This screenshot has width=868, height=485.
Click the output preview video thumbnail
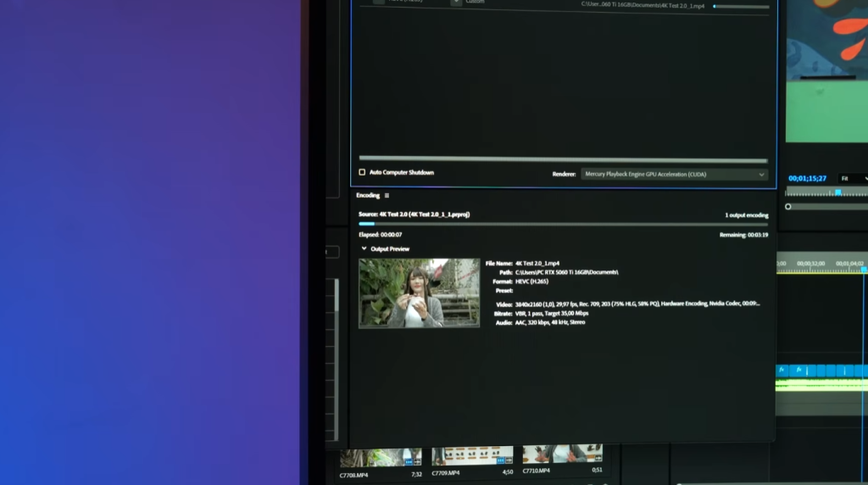click(419, 293)
